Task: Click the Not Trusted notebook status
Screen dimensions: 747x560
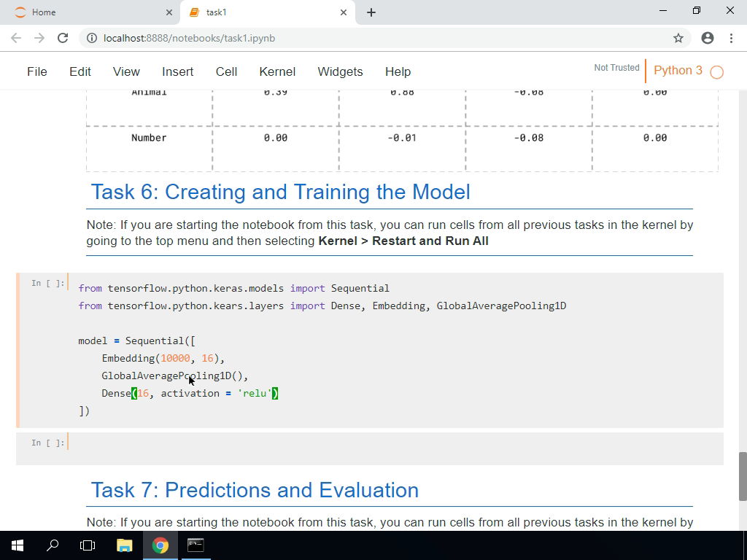Action: coord(616,68)
